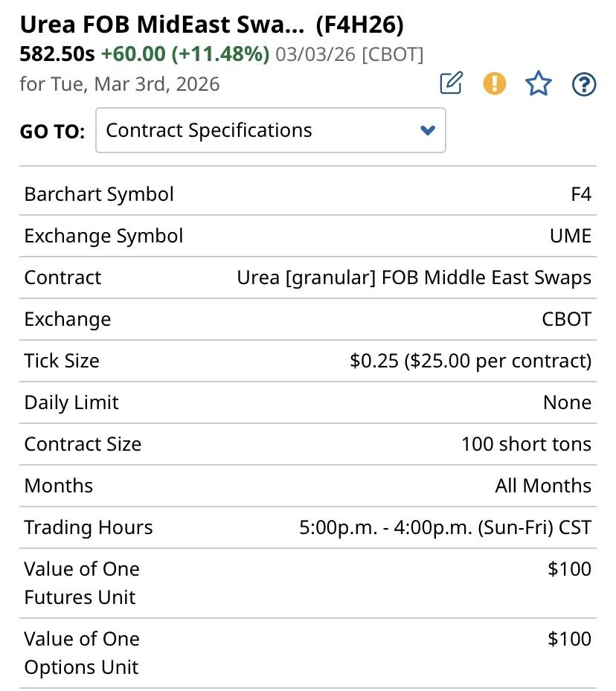The width and height of the screenshot is (616, 691).
Task: Click the 582.50s last price
Action: [x=57, y=54]
